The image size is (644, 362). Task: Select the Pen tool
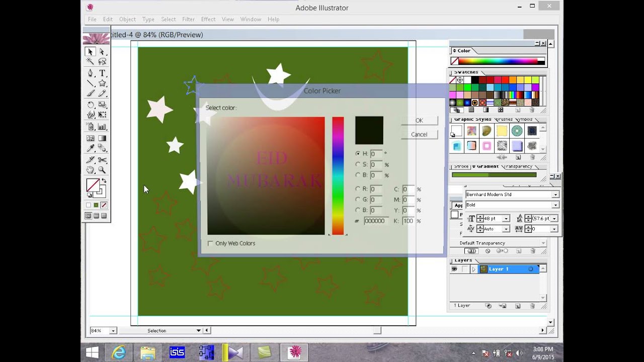(90, 73)
